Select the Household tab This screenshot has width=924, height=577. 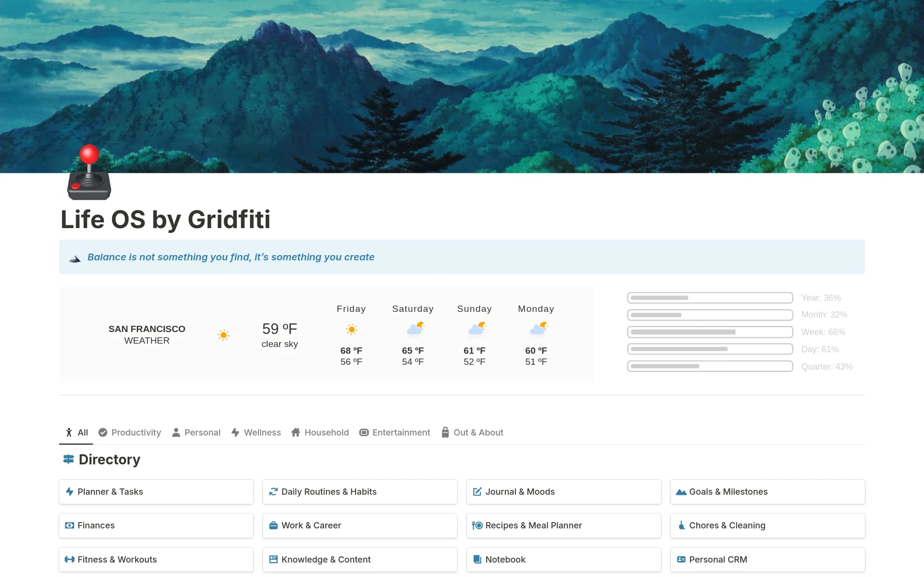(320, 433)
